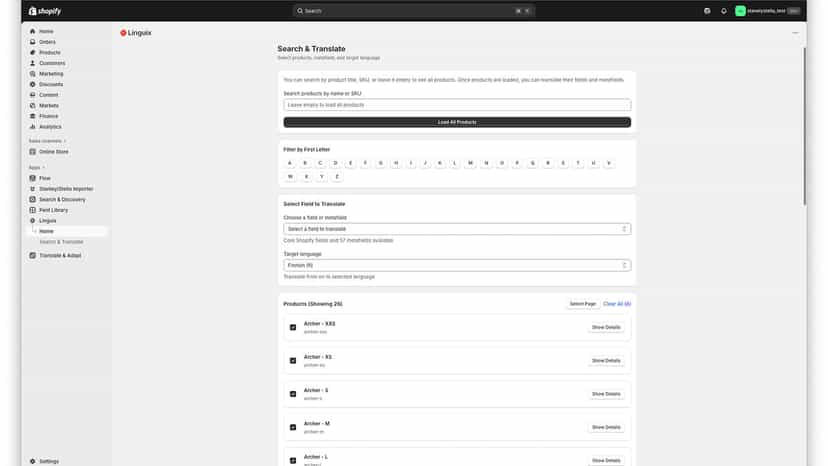828x466 pixels.
Task: Expand the Apps section chevron
Action: click(x=43, y=167)
